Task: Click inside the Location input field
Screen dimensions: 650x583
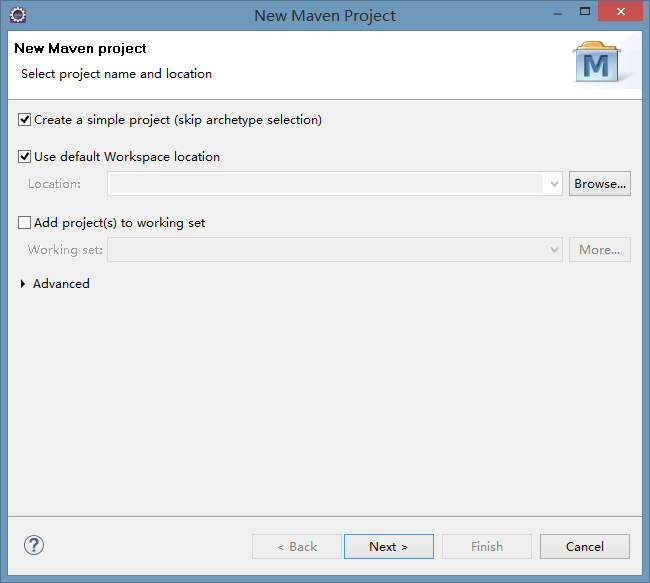Action: tap(326, 184)
